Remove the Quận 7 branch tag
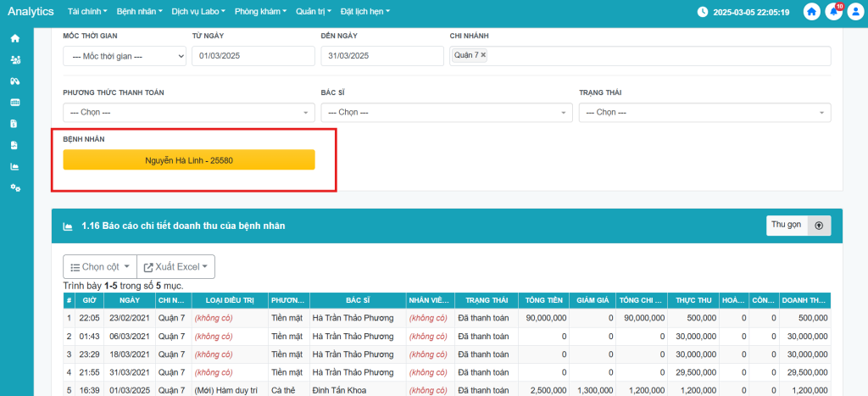Viewport: 868px width, 396px height. pos(483,55)
